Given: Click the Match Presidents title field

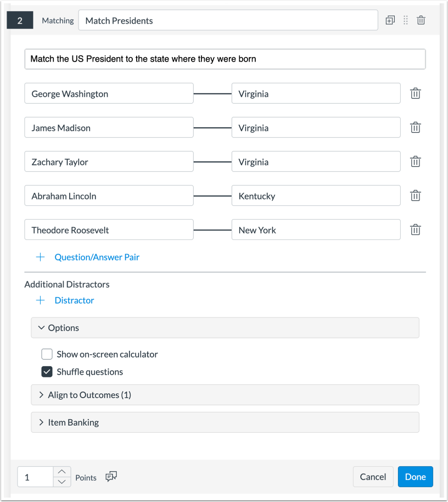Looking at the screenshot, I should (x=228, y=21).
